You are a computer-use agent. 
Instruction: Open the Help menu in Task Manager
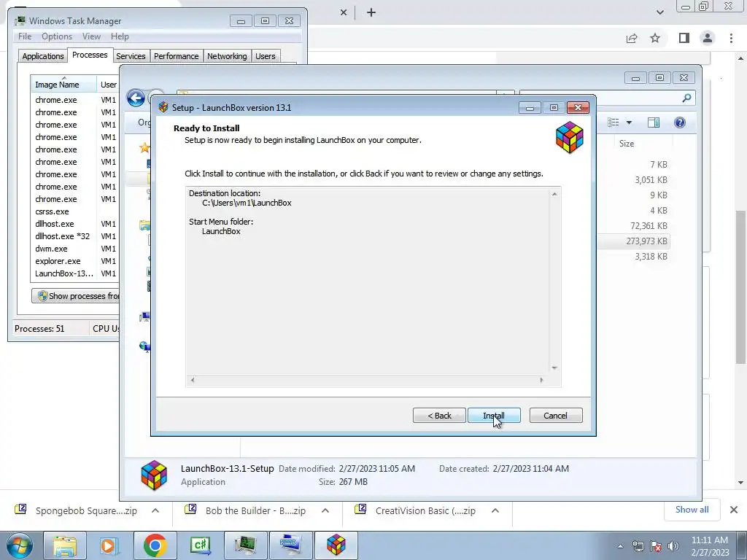[x=120, y=36]
